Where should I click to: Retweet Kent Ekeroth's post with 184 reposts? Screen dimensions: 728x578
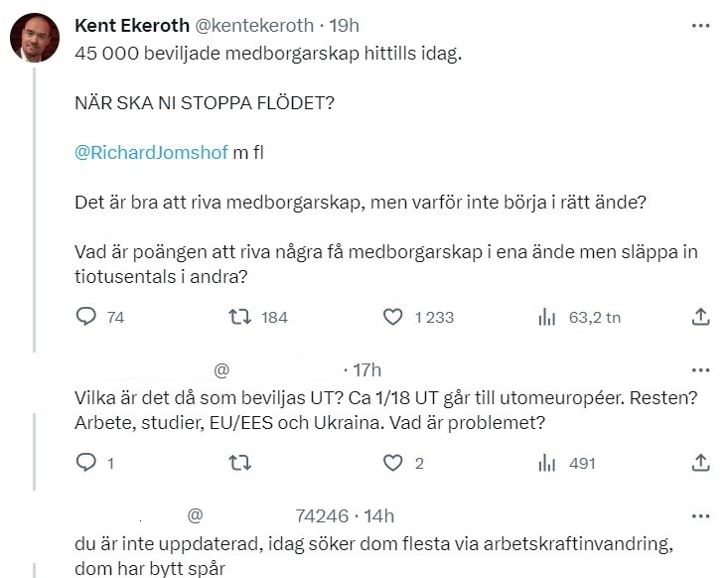(237, 317)
